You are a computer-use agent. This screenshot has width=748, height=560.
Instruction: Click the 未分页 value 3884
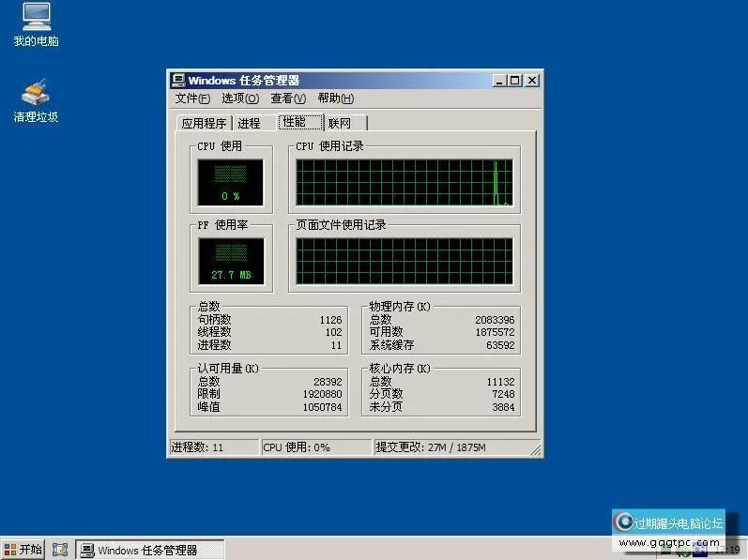503,407
